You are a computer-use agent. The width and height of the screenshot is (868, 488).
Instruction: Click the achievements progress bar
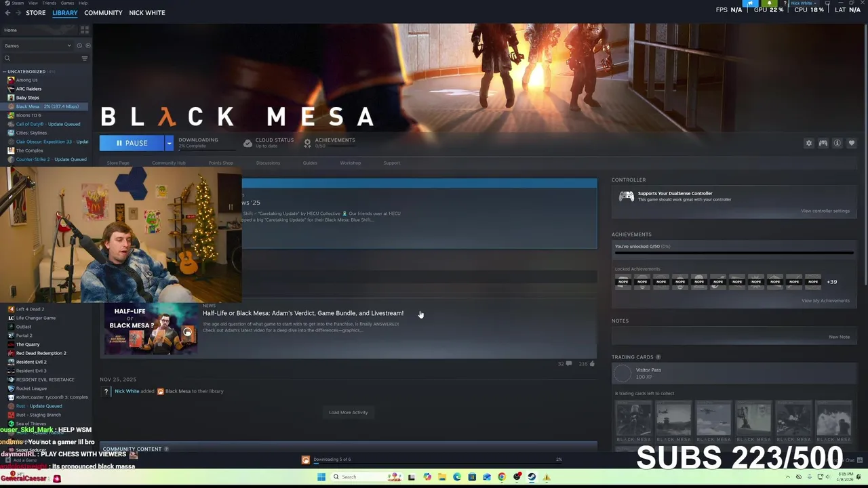coord(734,253)
